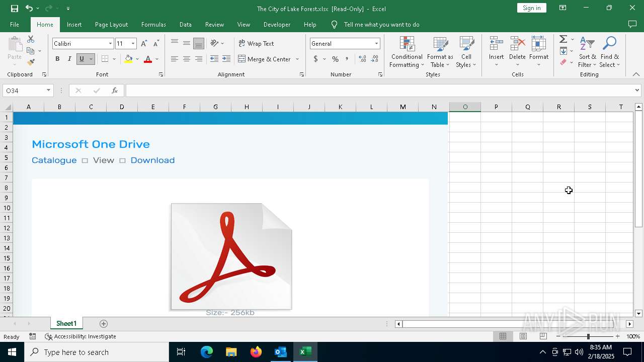Expand the Name Box dropdown
The image size is (644, 362).
[x=48, y=90]
